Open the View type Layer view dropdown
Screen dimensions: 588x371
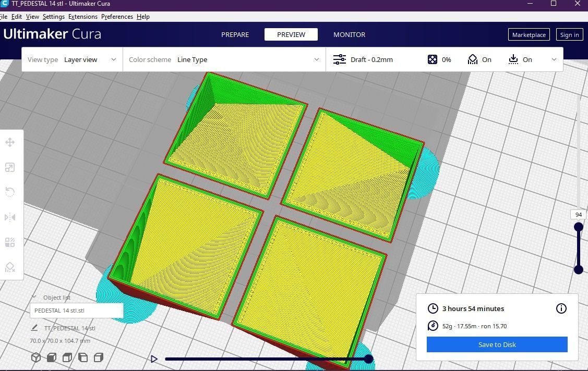73,59
